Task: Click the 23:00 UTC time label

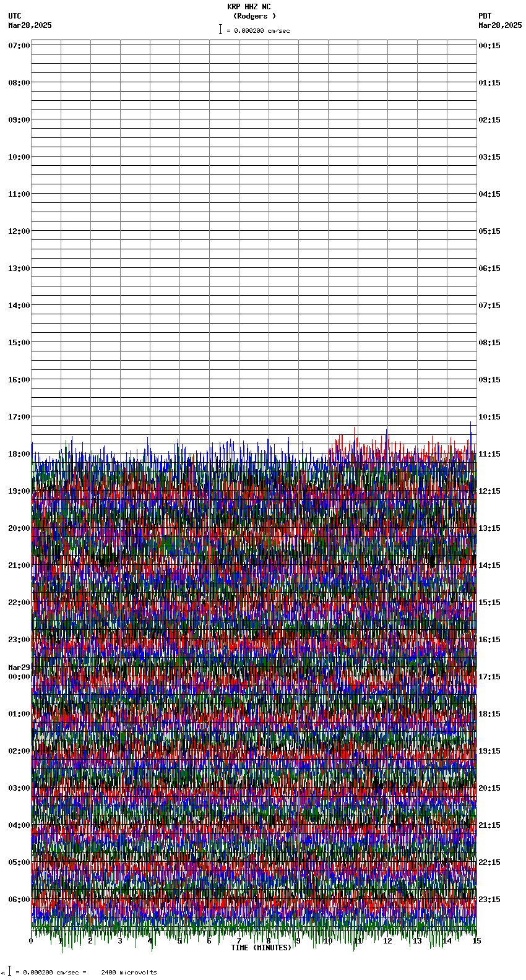Action: coord(19,640)
